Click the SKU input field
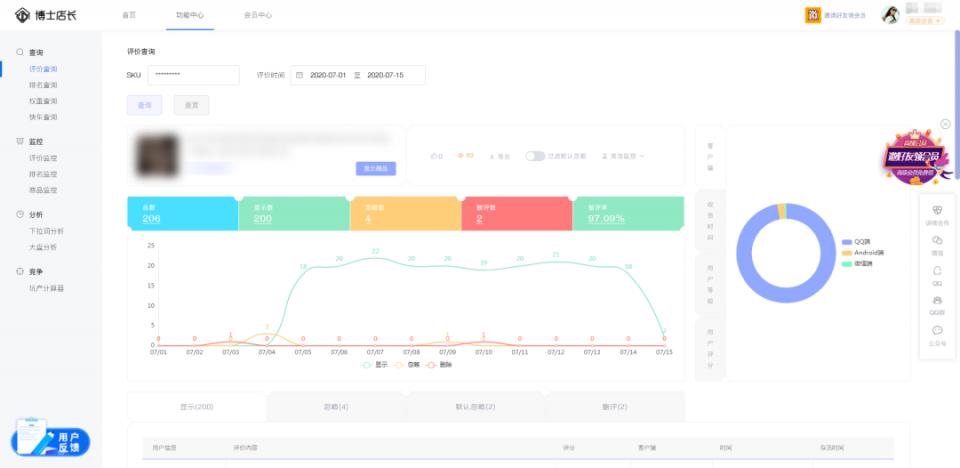 (193, 75)
